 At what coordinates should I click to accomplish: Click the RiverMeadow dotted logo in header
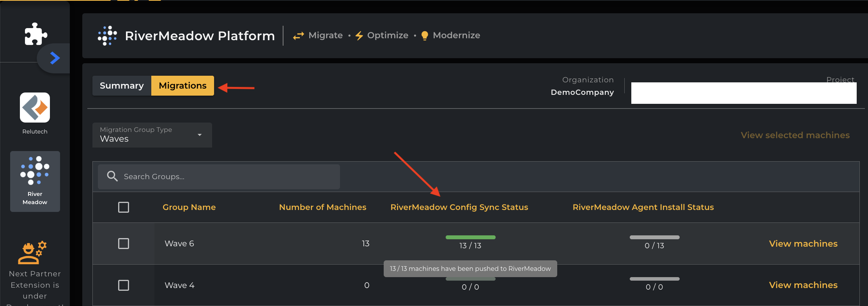[x=107, y=36]
